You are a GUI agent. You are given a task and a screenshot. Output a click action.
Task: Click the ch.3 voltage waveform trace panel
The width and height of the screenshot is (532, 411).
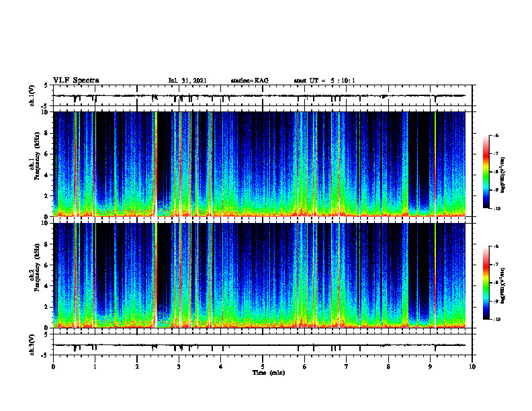pos(263,345)
